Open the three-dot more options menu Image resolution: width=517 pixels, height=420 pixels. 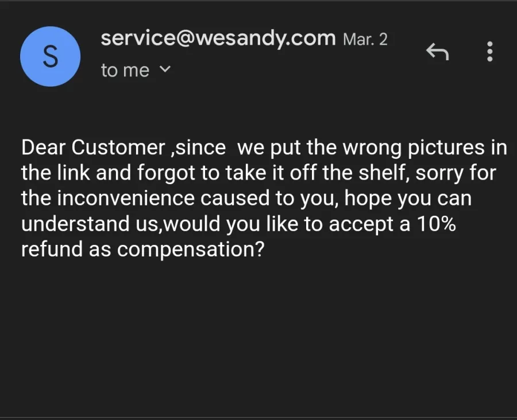[490, 52]
